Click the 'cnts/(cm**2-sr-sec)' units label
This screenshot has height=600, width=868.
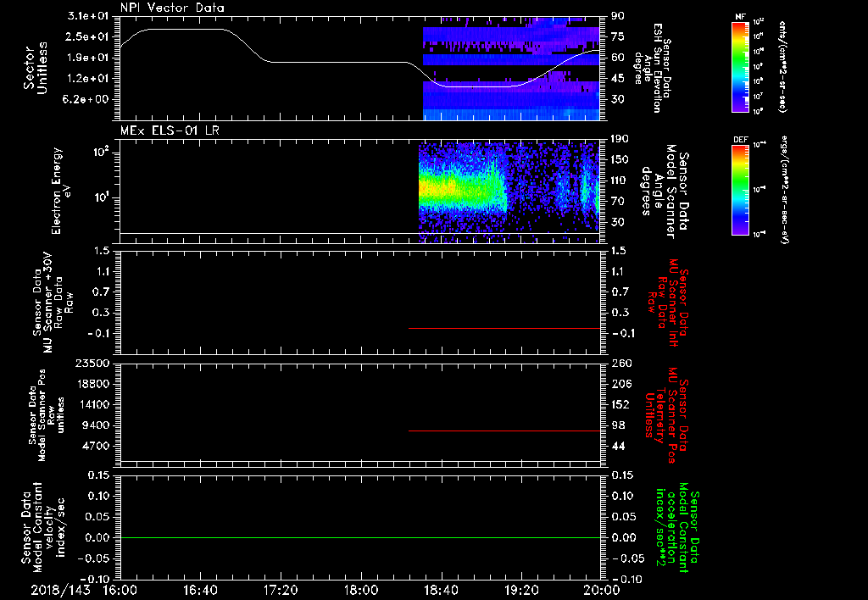pos(782,67)
